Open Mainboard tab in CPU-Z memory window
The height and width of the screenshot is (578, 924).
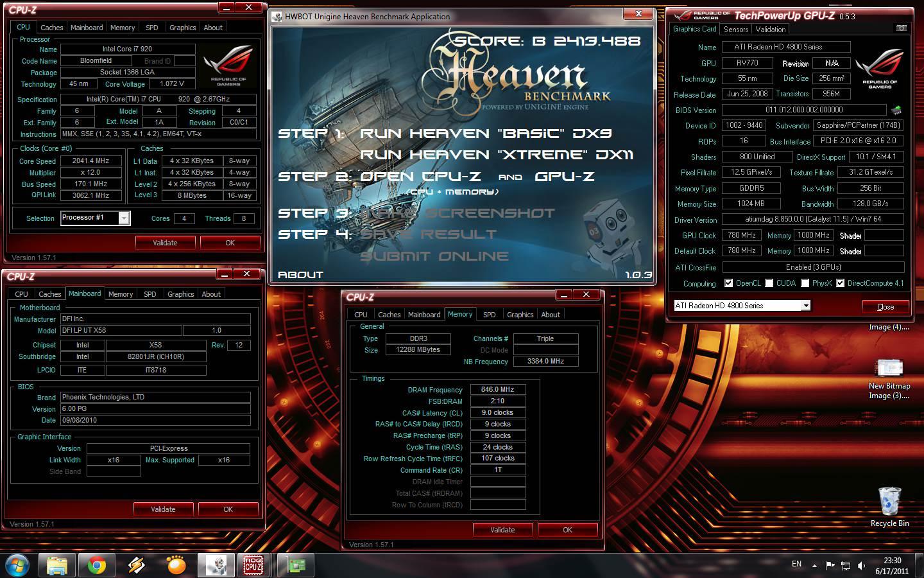tap(424, 315)
